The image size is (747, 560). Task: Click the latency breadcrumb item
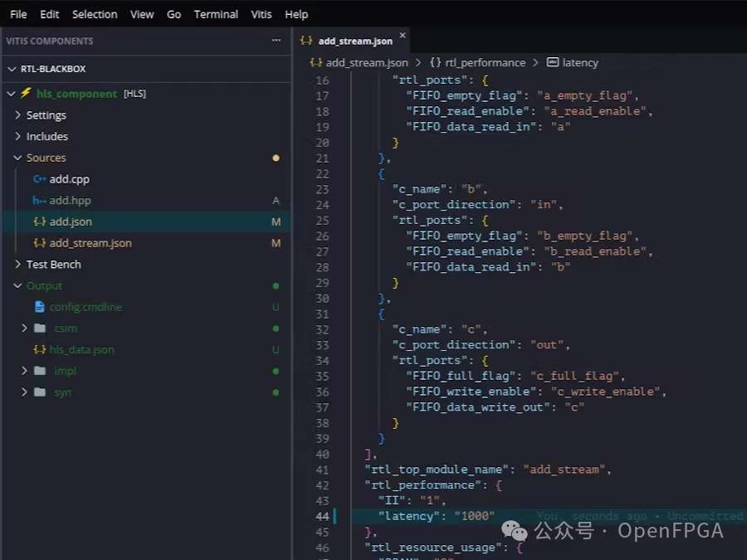[579, 63]
